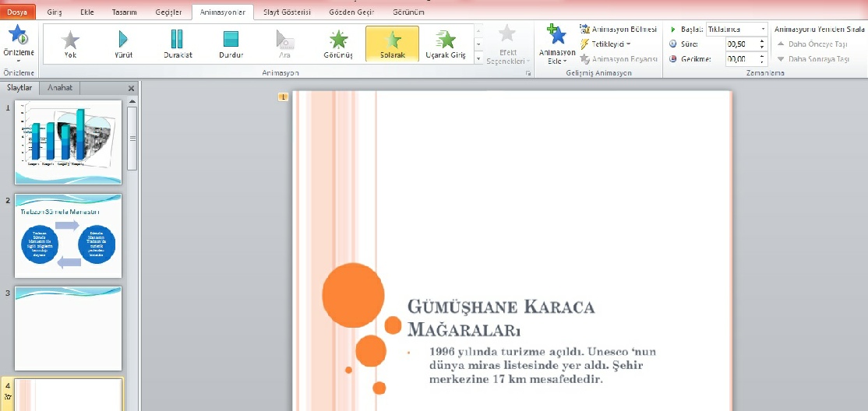The height and width of the screenshot is (411, 868).
Task: Select slide 1 thumbnail with chart
Action: coord(68,142)
